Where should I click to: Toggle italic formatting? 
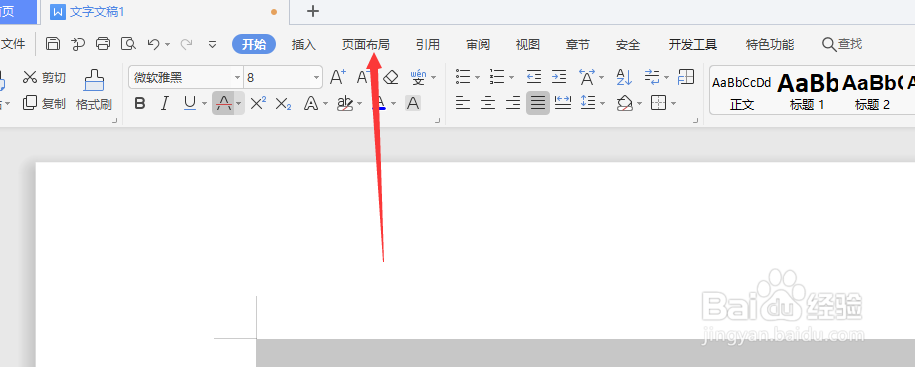[165, 103]
